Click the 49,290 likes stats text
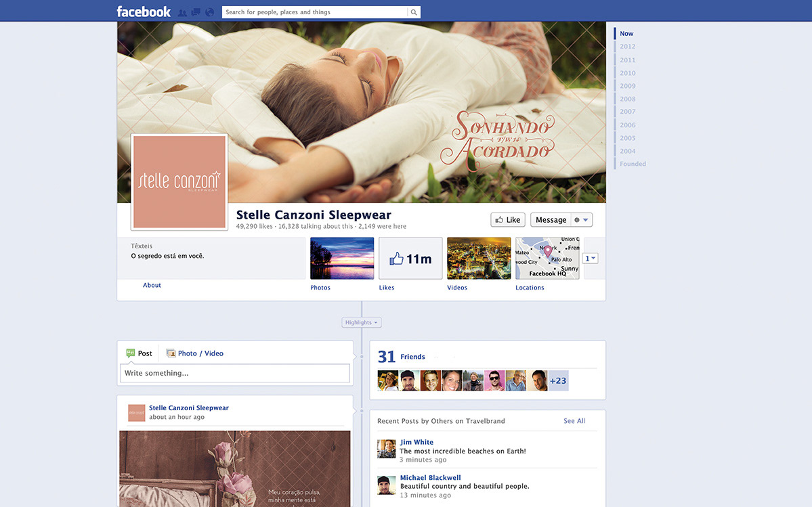 [254, 227]
